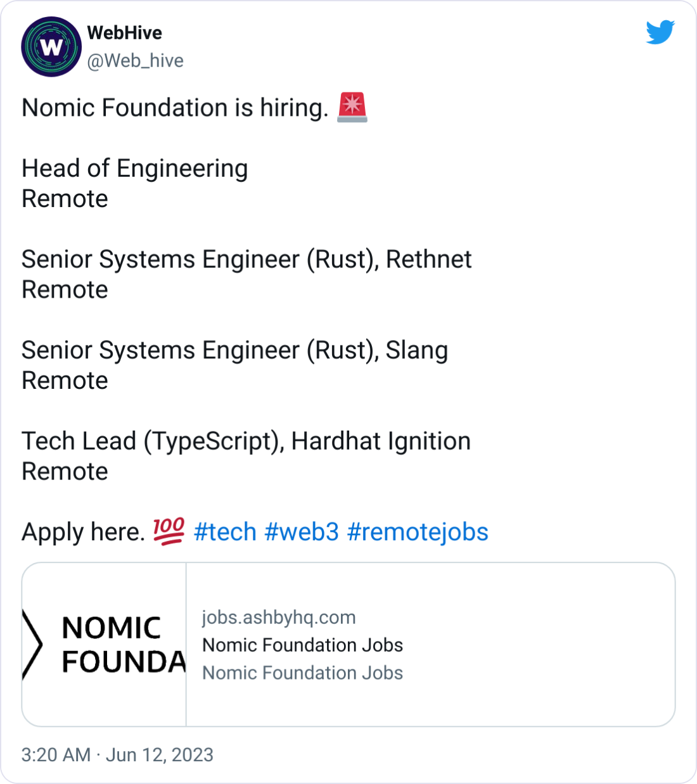Image resolution: width=697 pixels, height=784 pixels.
Task: Select the W avatar circle graphic
Action: point(50,46)
